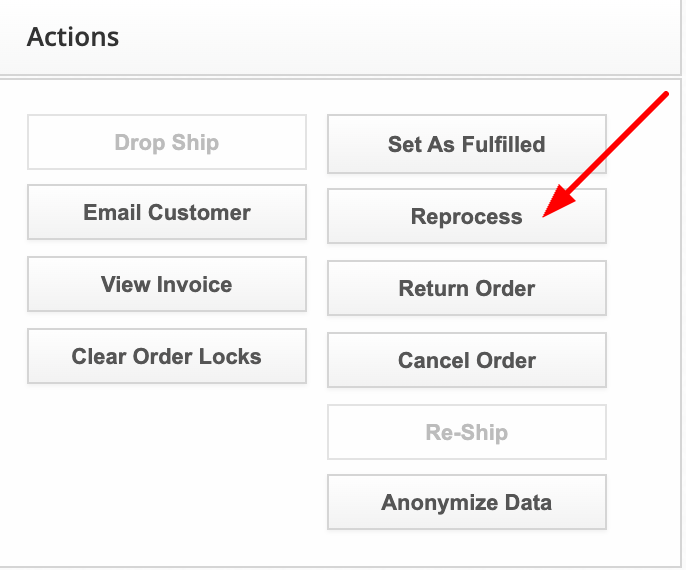Send an email to the customer
Image resolution: width=686 pixels, height=570 pixels.
click(166, 212)
